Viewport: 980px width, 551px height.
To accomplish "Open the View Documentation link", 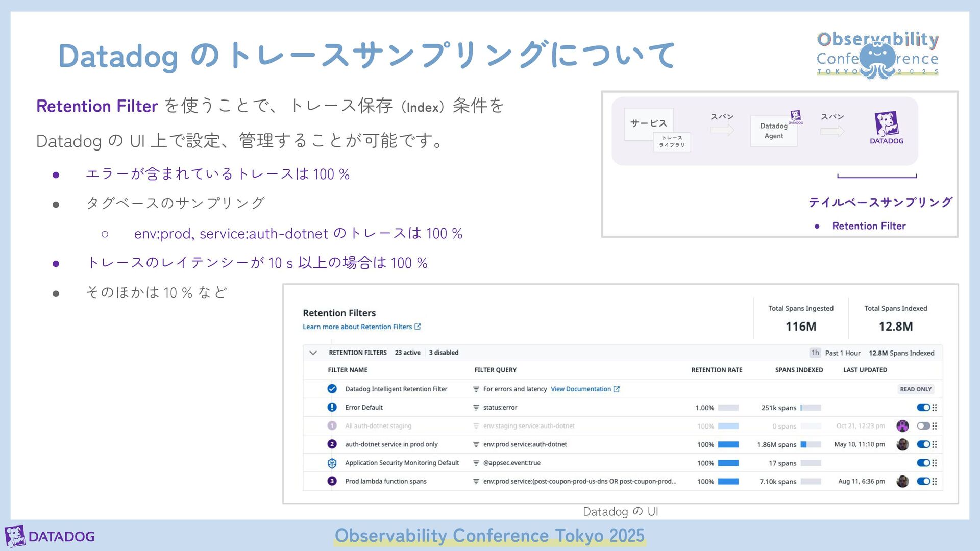I will [580, 389].
